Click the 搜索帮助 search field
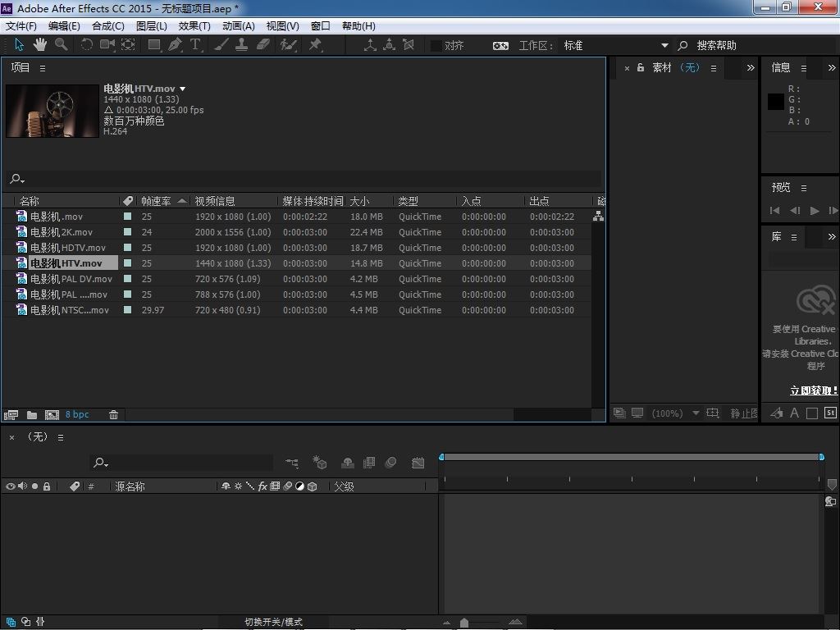 (x=756, y=46)
